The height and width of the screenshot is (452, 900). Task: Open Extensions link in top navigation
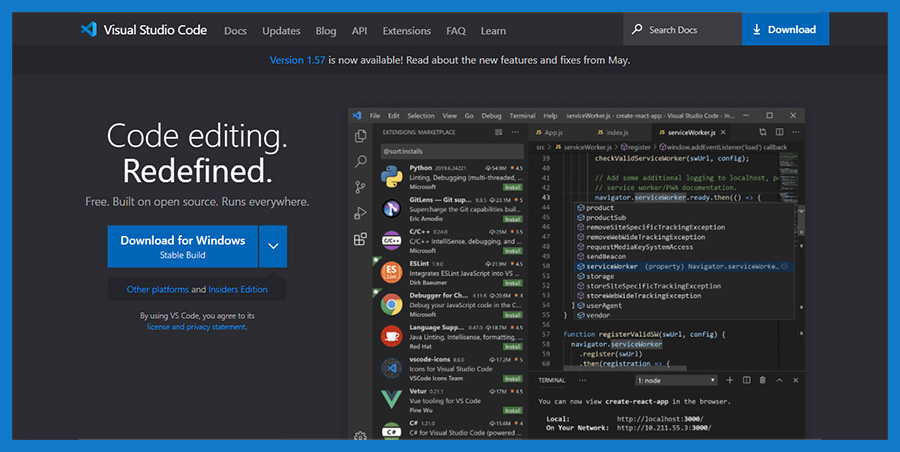coord(406,30)
